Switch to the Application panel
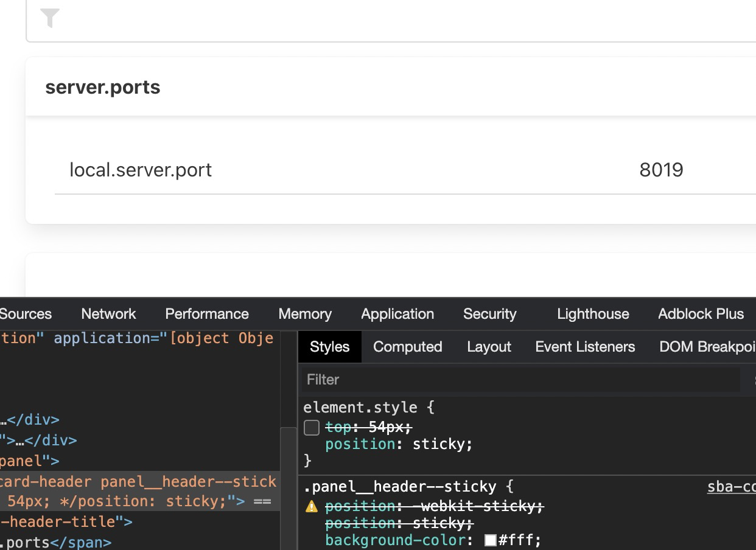The height and width of the screenshot is (550, 756). [x=397, y=314]
